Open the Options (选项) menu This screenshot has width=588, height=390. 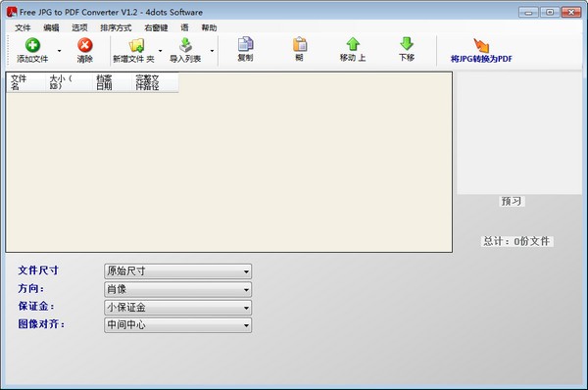pyautogui.click(x=79, y=27)
